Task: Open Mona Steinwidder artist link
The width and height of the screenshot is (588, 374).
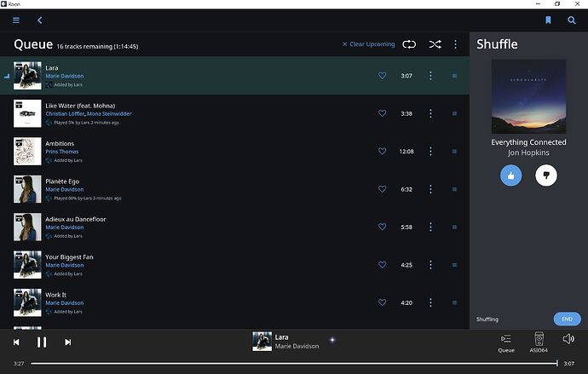Action: [x=109, y=113]
